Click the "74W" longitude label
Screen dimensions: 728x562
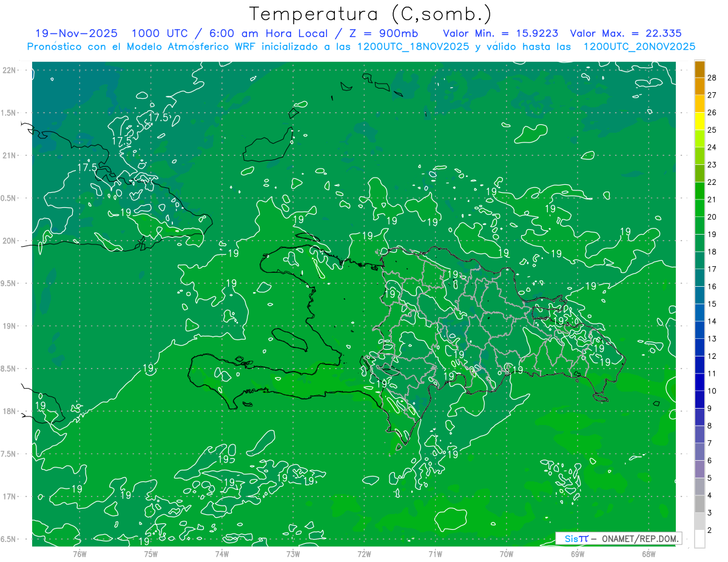click(222, 554)
